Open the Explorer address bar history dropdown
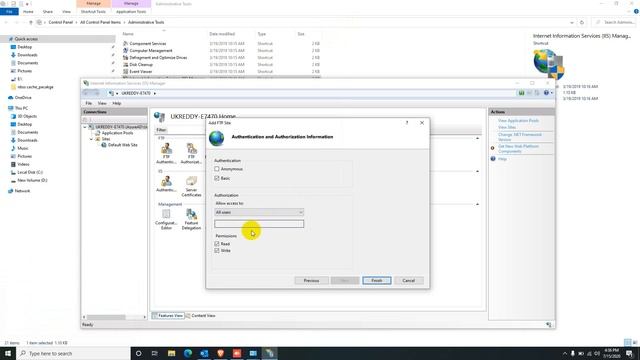640x360 pixels. 572,22
